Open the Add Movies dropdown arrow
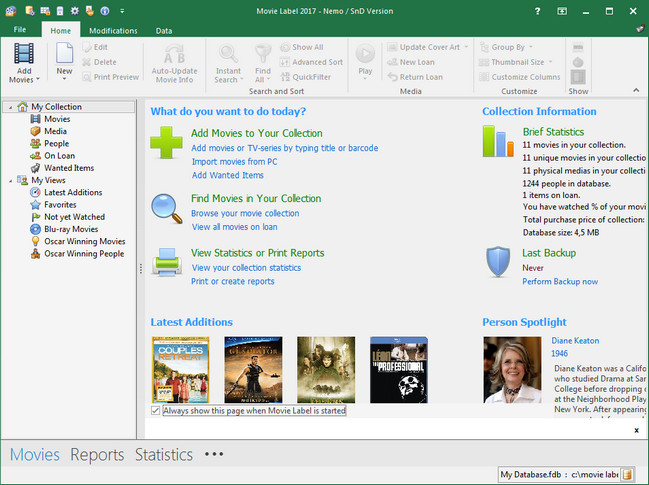649x485 pixels. click(x=38, y=79)
